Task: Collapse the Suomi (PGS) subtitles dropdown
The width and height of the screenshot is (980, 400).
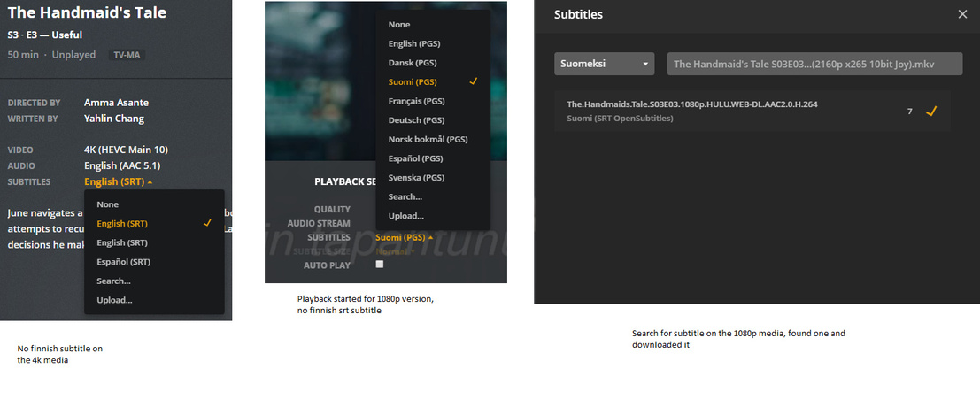Action: tap(405, 237)
